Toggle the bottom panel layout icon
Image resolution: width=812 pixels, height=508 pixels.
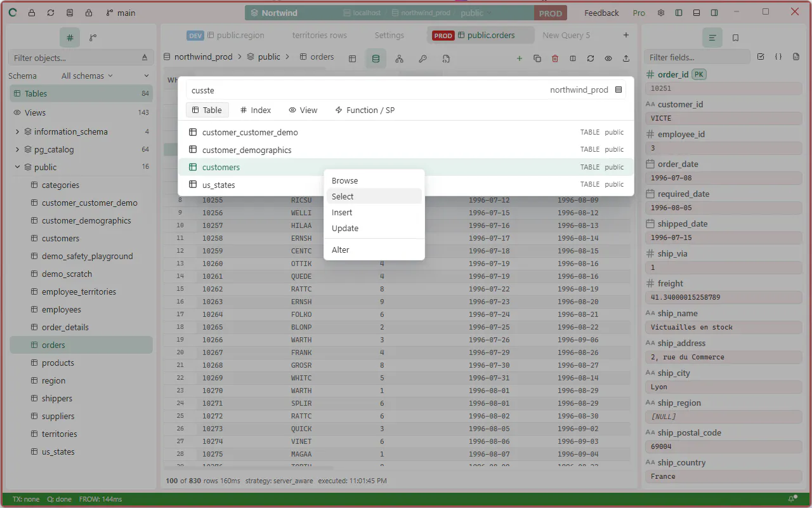[x=697, y=13]
